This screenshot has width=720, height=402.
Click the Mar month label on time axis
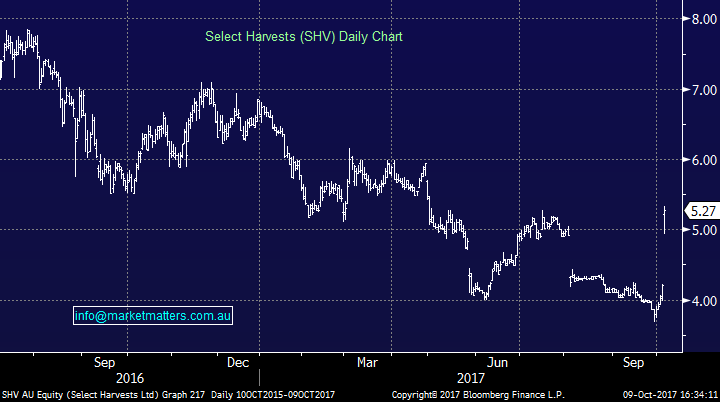367,362
